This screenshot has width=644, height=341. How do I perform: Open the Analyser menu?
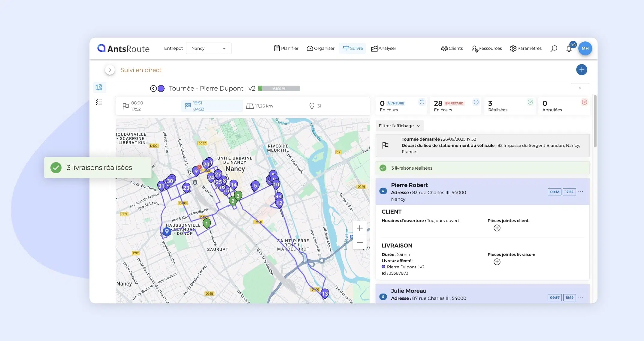pos(384,48)
